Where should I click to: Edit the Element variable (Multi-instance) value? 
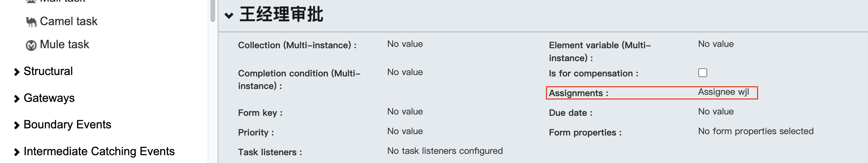716,44
